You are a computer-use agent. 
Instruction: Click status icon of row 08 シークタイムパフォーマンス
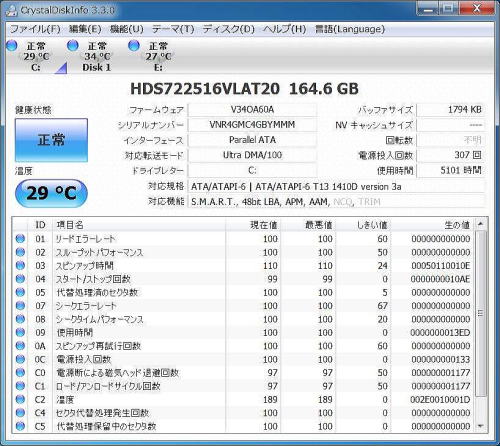(x=20, y=319)
